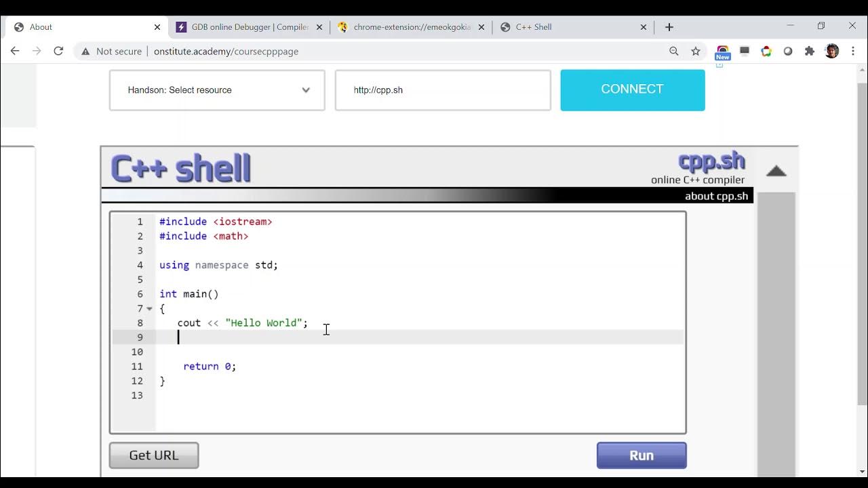Switch to the GDB online Debugger tab
868x488 pixels.
[x=249, y=27]
